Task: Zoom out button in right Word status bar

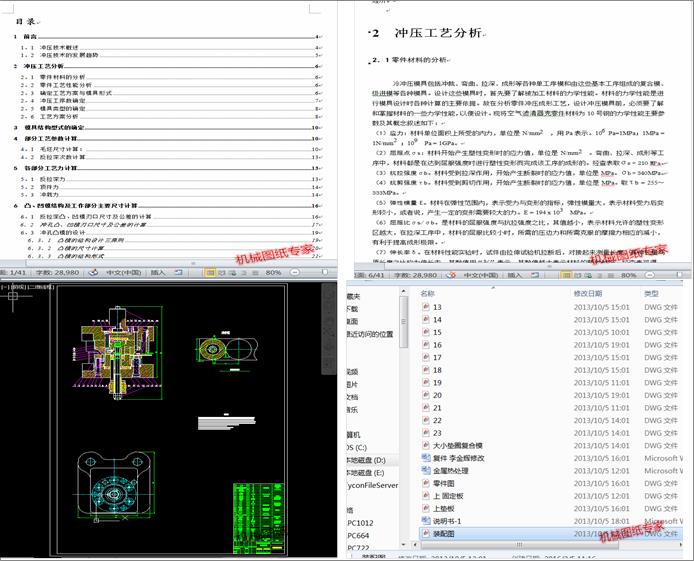Action: 649,275
